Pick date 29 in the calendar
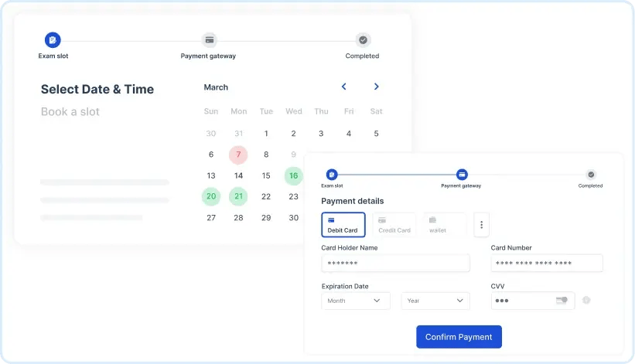This screenshot has height=364, width=635. coord(266,218)
